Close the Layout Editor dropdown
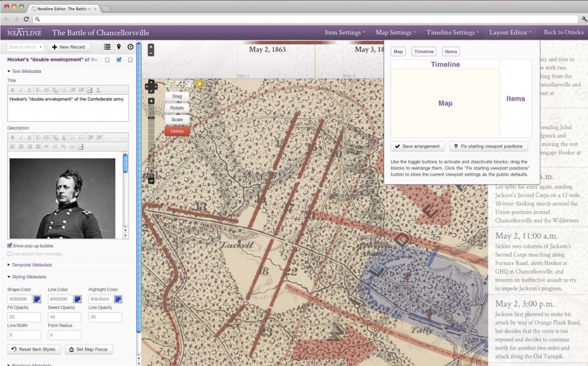Viewport: 588px width, 366px height. click(x=510, y=33)
